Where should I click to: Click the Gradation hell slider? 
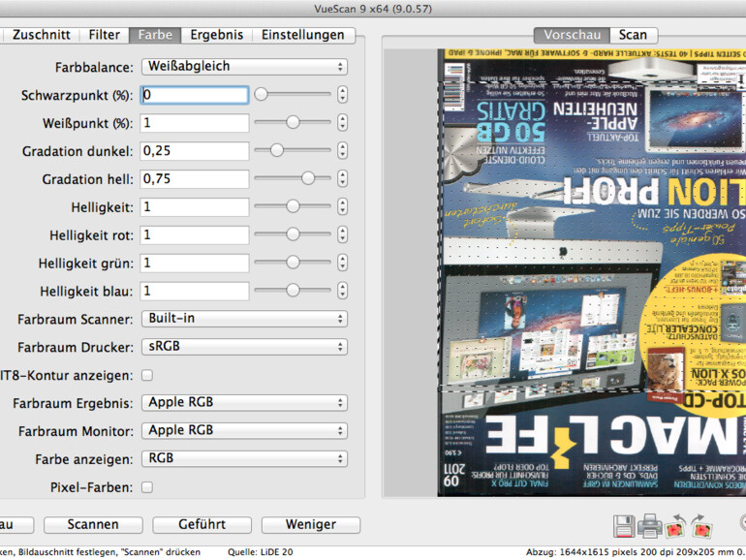tap(293, 178)
